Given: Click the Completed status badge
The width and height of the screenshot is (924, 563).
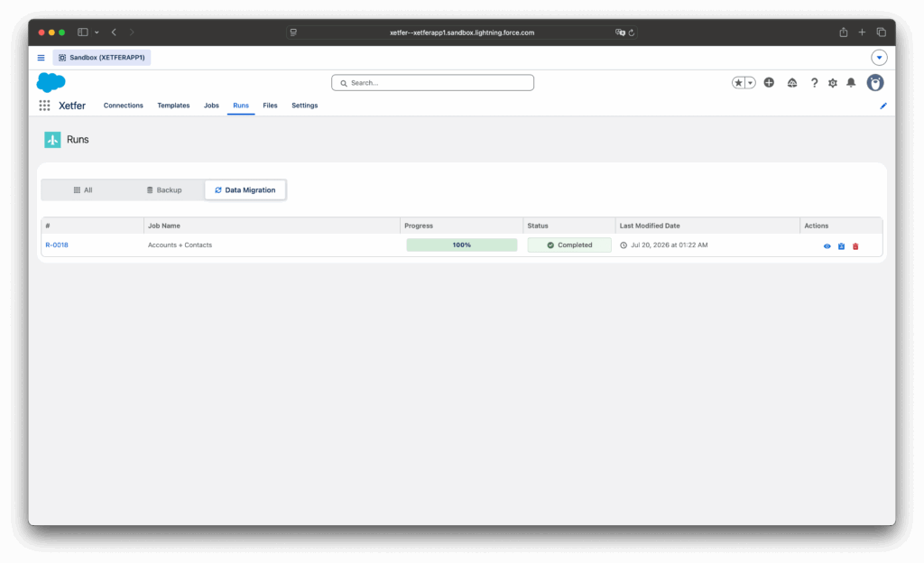Looking at the screenshot, I should (569, 245).
